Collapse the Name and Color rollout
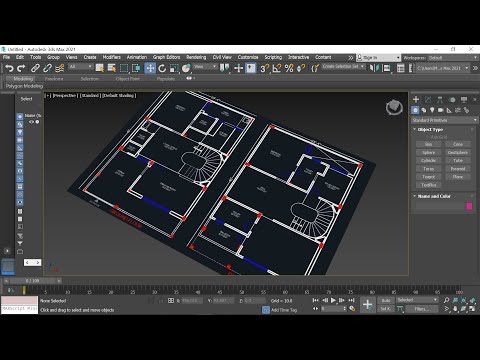Viewport: 480px width, 360px height. (434, 196)
